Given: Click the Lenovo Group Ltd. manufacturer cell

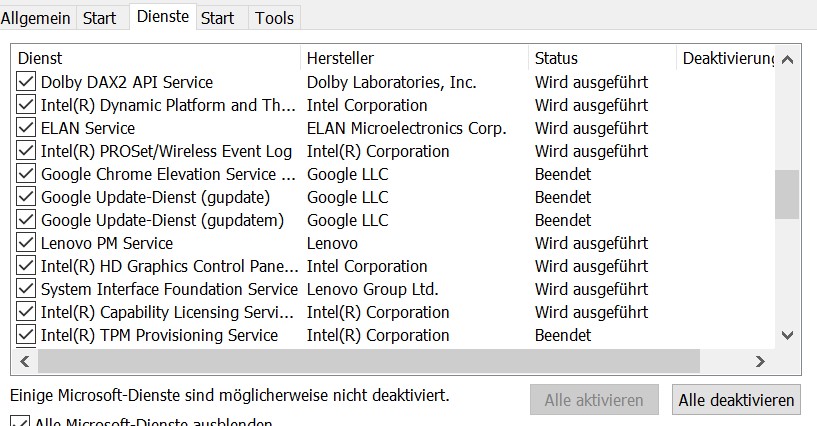Looking at the screenshot, I should pyautogui.click(x=372, y=289).
